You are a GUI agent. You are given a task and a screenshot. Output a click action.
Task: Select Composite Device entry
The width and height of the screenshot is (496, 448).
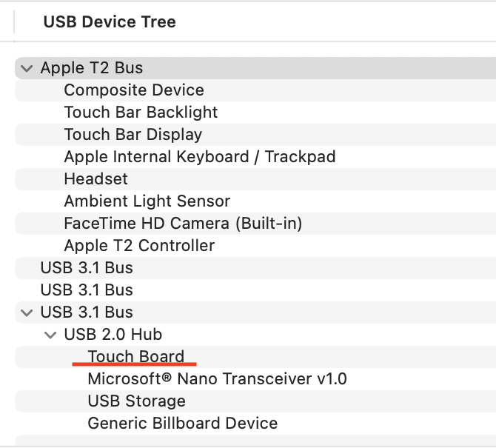coord(134,90)
